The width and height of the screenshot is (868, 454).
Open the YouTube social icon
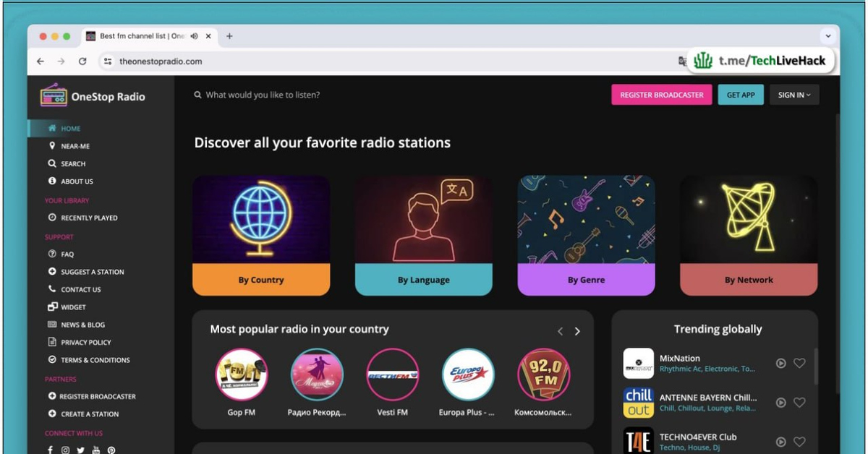click(96, 450)
